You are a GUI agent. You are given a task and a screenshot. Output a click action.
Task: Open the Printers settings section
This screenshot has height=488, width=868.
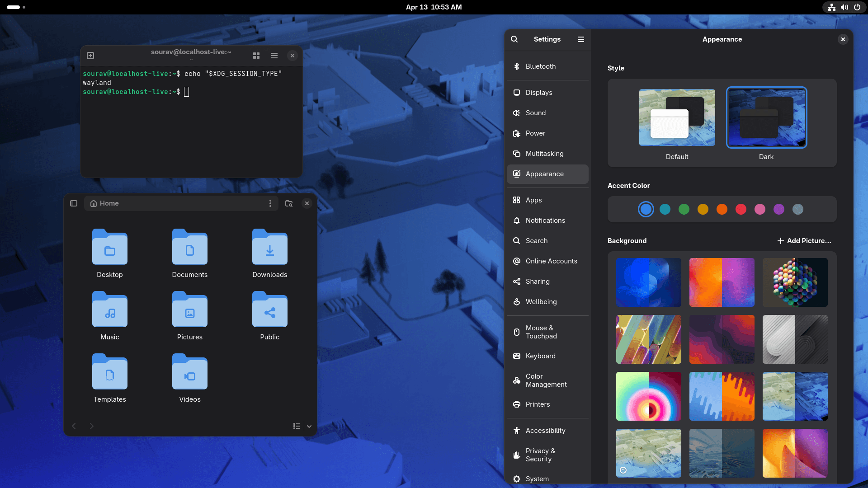pos(537,404)
